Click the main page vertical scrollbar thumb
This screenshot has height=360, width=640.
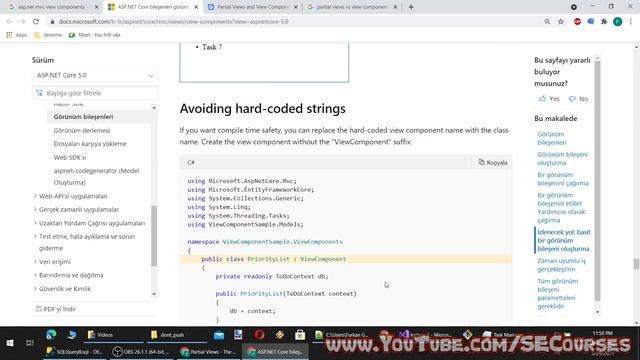tap(636, 264)
